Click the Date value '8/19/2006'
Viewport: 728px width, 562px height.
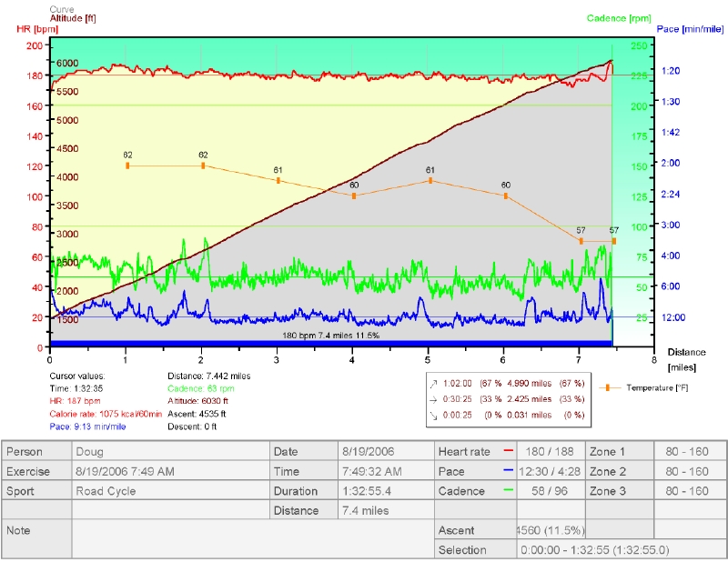click(x=386, y=452)
